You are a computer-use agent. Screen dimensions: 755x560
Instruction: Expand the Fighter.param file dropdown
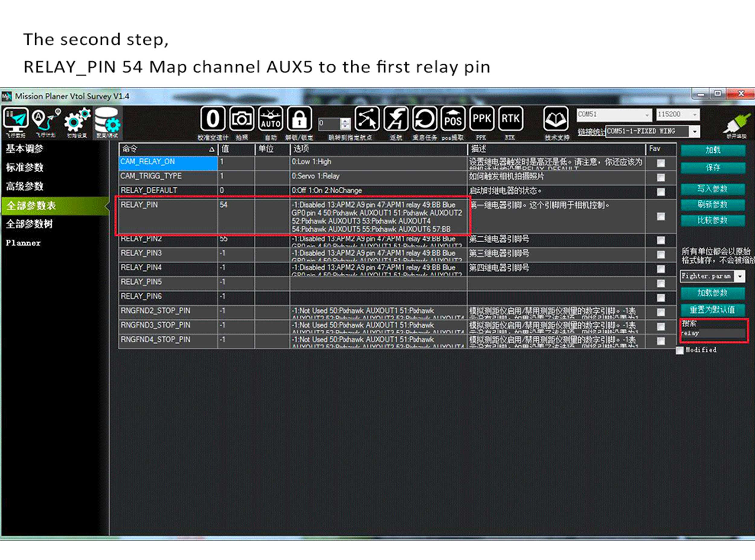pyautogui.click(x=740, y=276)
